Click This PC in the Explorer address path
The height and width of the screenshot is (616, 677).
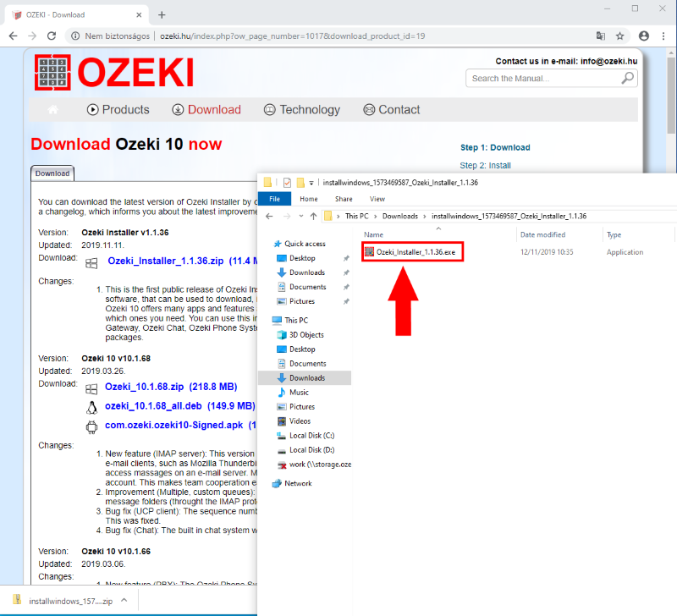tap(357, 216)
